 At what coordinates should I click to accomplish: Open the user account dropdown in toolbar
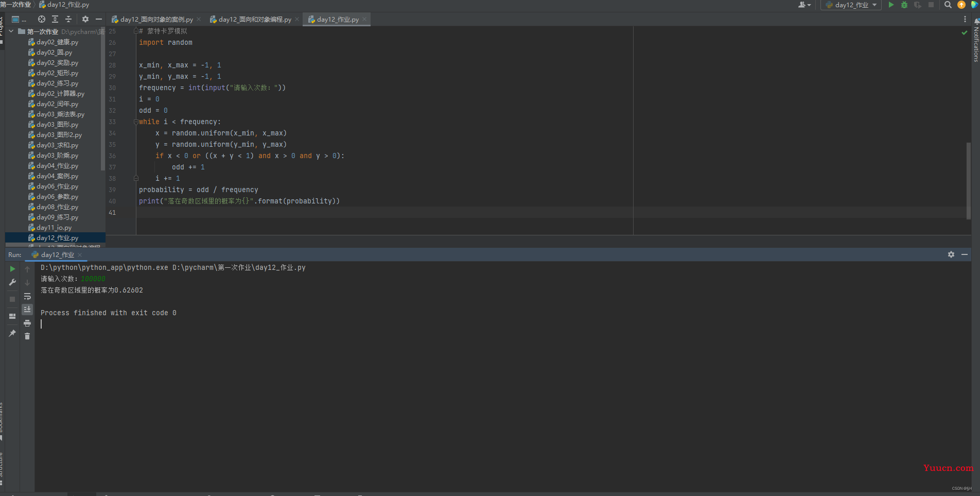(x=804, y=5)
